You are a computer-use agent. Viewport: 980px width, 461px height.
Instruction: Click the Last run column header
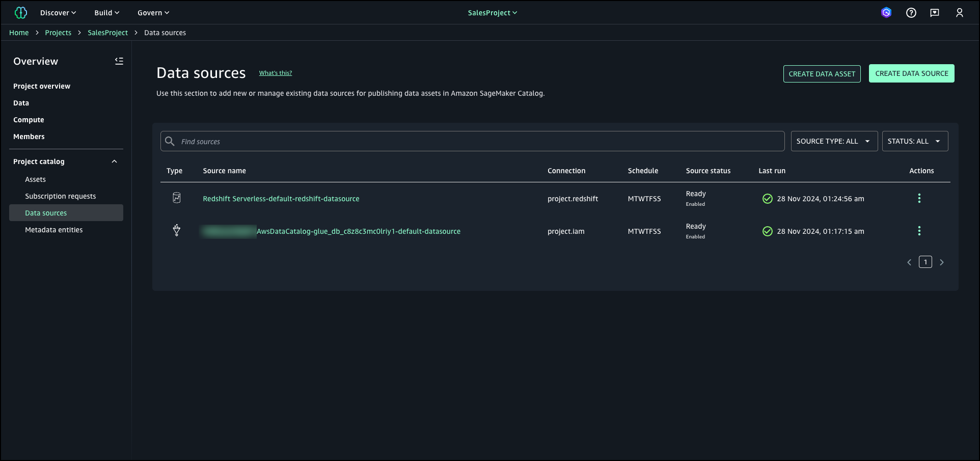[x=772, y=171]
